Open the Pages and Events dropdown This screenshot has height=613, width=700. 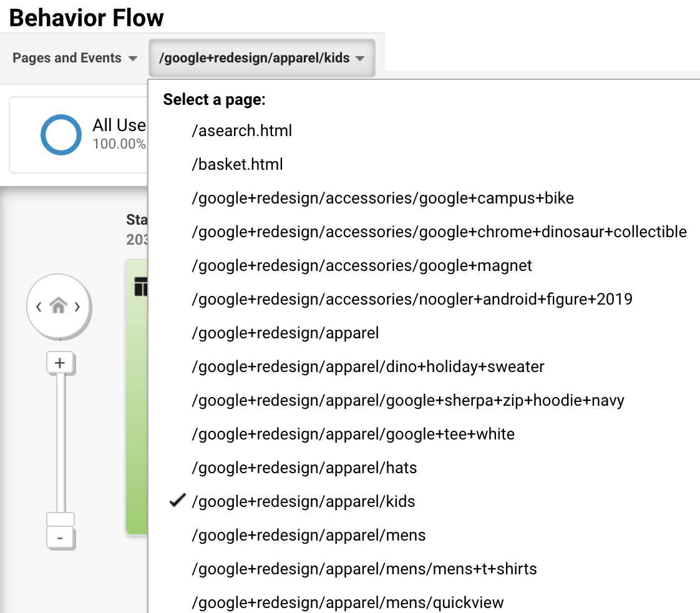(x=74, y=58)
